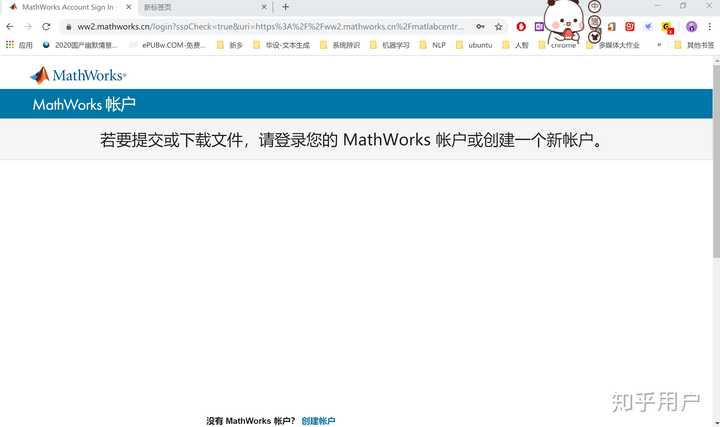Click the orange Office extension icon
720x427 pixels.
point(612,27)
